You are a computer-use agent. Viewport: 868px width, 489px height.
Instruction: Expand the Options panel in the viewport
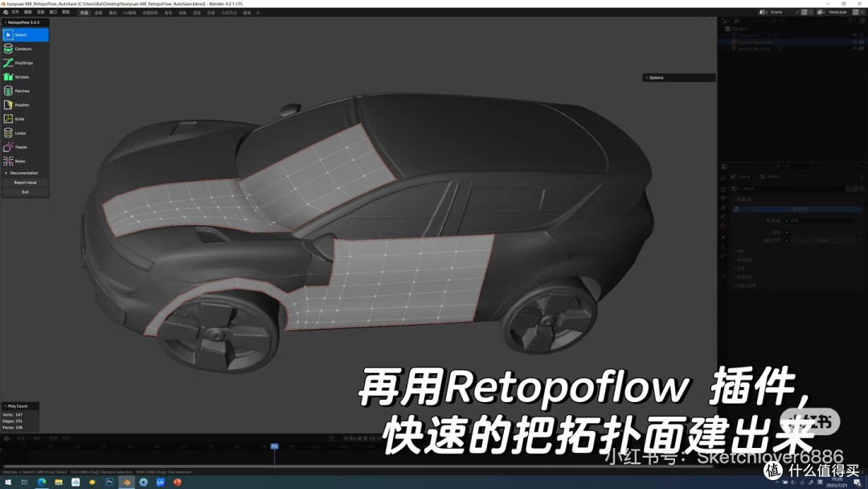[678, 77]
